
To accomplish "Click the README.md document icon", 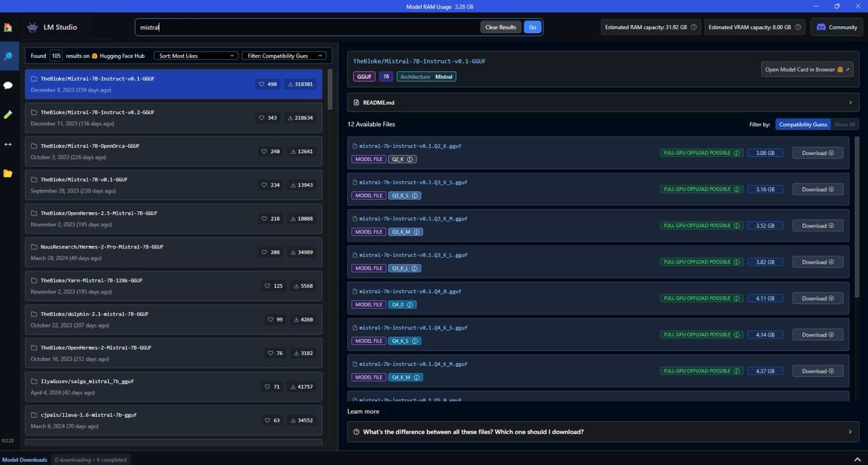I will click(356, 102).
